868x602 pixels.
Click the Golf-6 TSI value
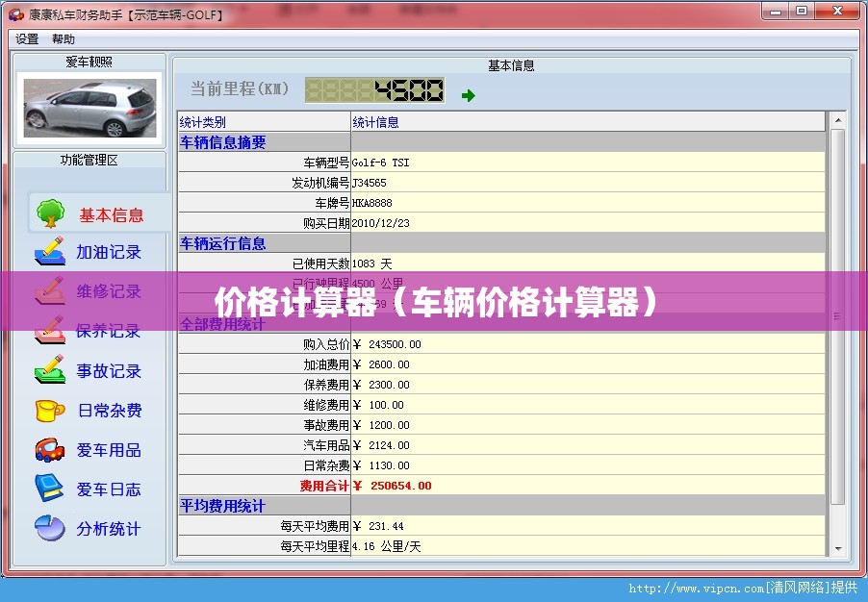380,163
